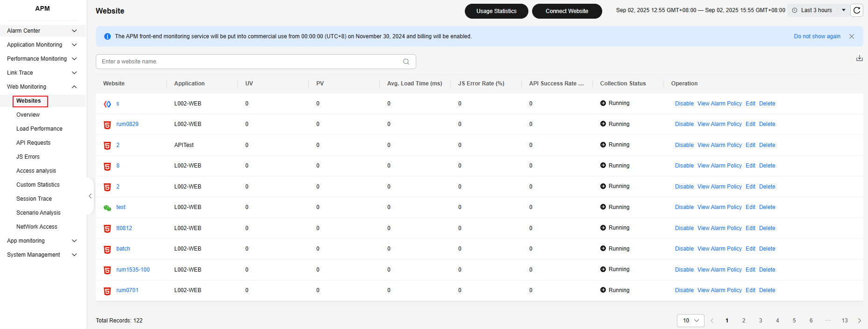Click the WeChat icon next to test
This screenshot has width=868, height=329.
(107, 208)
